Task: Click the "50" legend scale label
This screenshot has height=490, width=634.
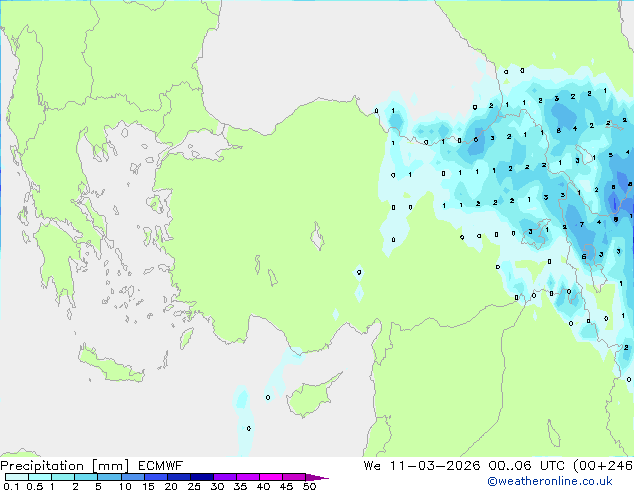Action: [309, 486]
